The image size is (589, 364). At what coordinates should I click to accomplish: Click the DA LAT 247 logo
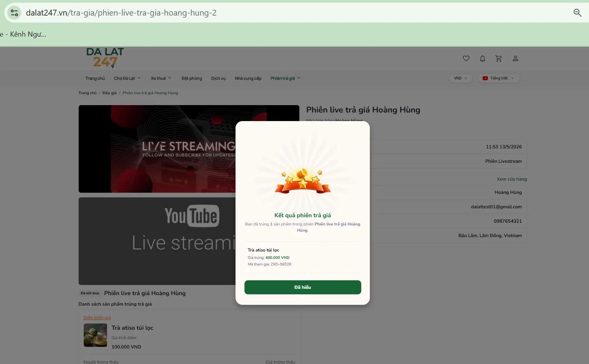coord(105,58)
